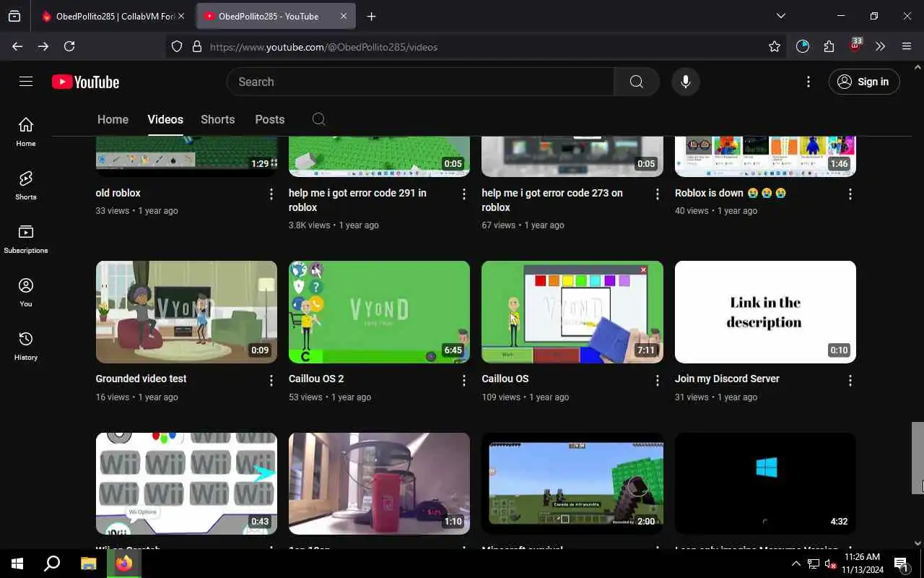
Task: Open options menu for Caillou OS video
Action: coord(658,380)
